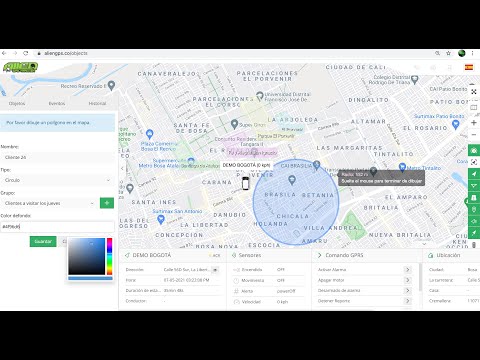Open the Tipo dropdown showing Circulo
480x360 pixels.
(x=57, y=180)
